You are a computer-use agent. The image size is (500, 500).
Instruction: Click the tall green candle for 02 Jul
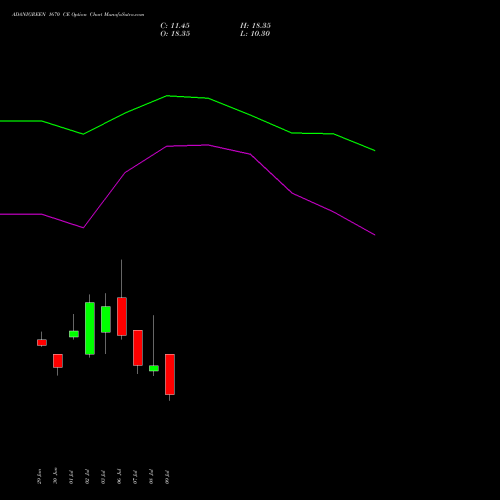(90, 328)
